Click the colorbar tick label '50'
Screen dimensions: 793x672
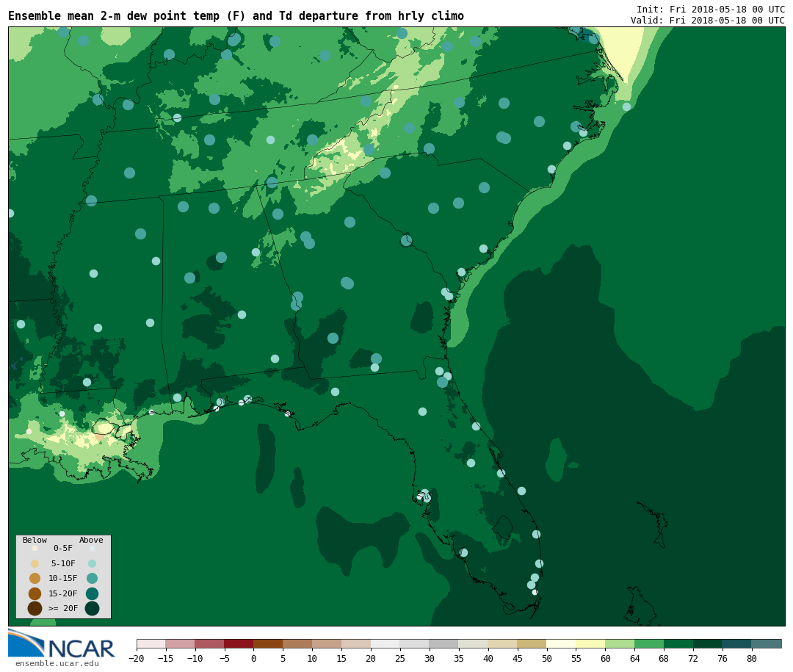click(547, 659)
